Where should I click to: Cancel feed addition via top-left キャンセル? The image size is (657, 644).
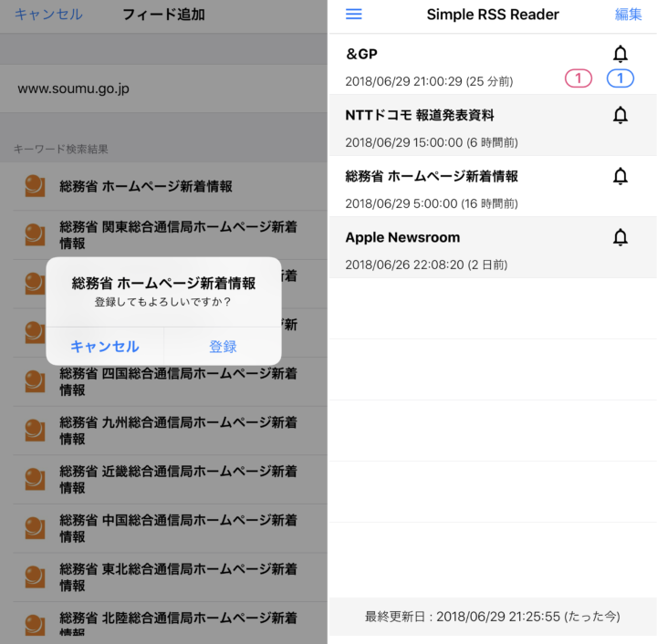[48, 15]
